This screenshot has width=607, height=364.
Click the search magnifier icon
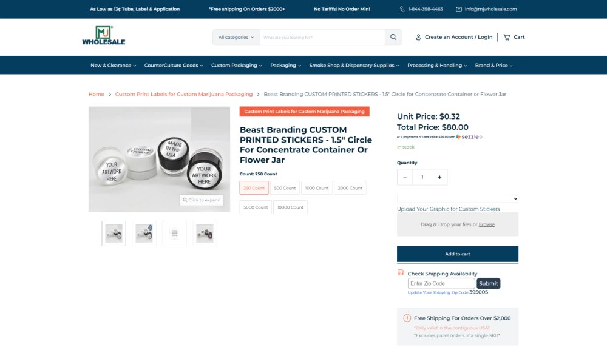point(393,37)
